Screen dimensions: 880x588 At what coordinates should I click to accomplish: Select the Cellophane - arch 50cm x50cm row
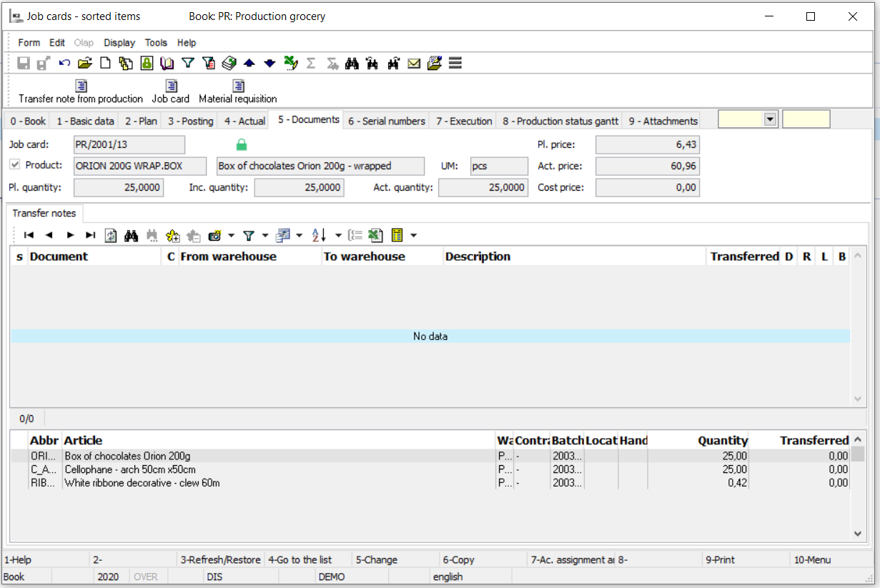tap(130, 469)
